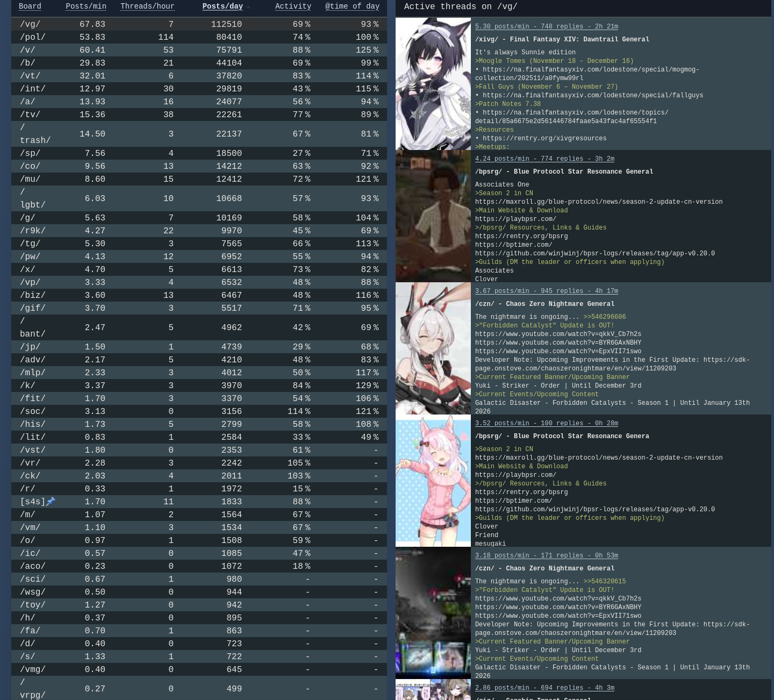Image resolution: width=774 pixels, height=700 pixels.
Task: Click the '>Moogle Tomes (November 18 – December 16)' line
Action: (x=554, y=61)
